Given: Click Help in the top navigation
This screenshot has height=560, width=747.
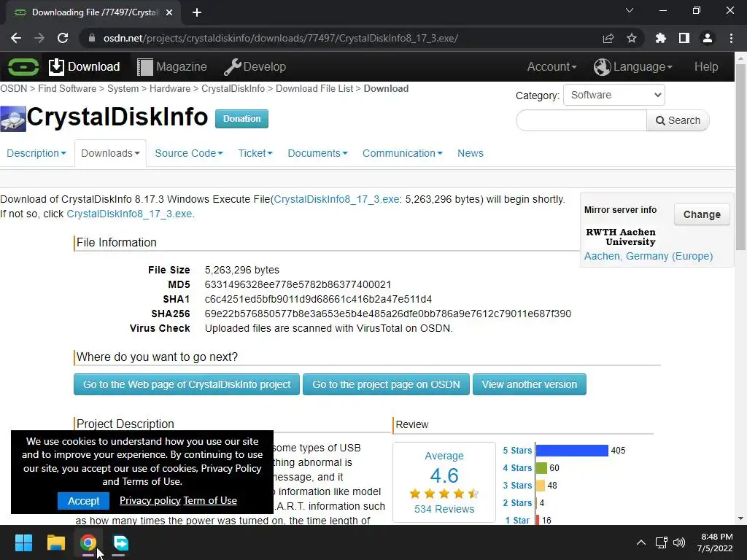Looking at the screenshot, I should click(x=706, y=66).
